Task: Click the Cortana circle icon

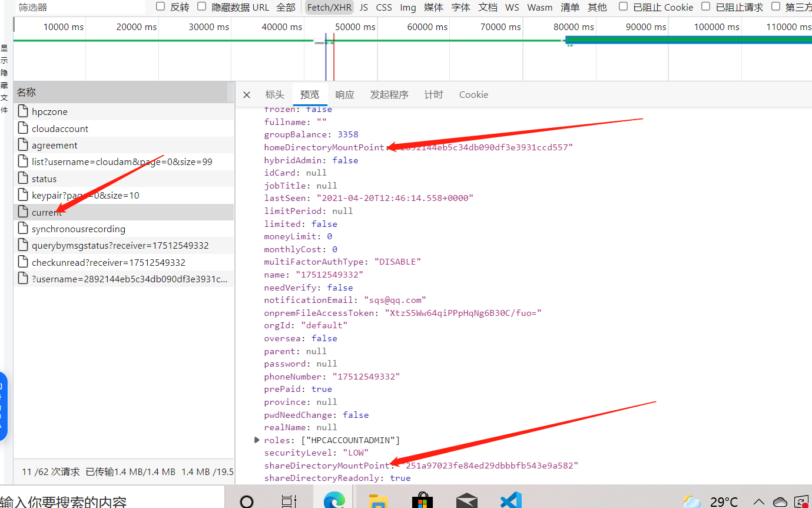Action: coord(247,501)
